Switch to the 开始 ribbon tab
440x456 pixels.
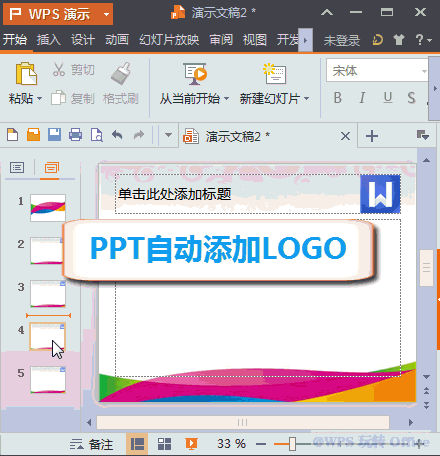click(x=15, y=40)
